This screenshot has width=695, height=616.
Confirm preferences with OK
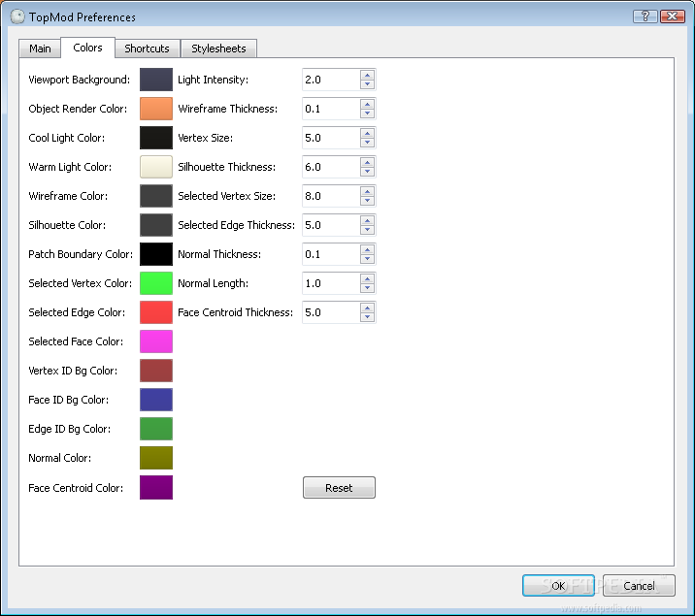click(558, 586)
